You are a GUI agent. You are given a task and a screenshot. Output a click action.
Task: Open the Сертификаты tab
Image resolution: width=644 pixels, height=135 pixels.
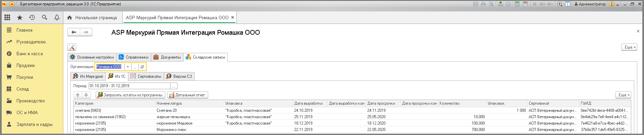click(x=146, y=76)
